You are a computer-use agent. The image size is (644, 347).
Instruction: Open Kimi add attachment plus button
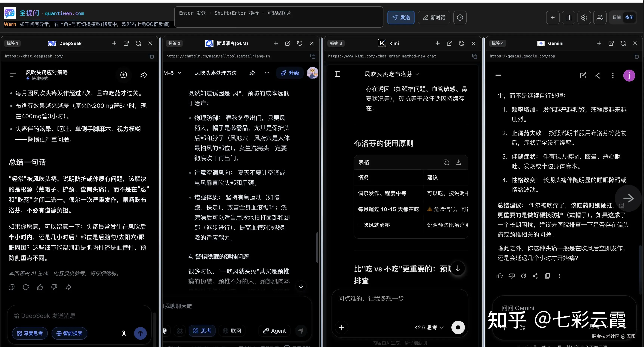(341, 327)
